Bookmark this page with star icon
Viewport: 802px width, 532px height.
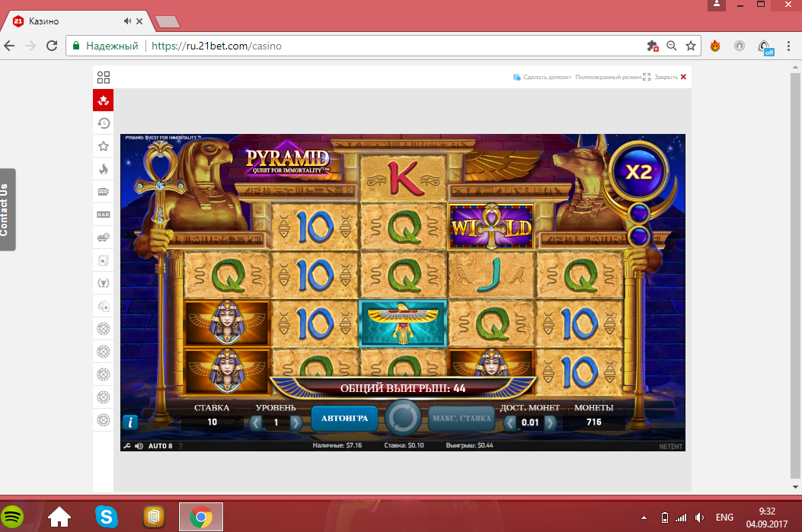coord(691,46)
